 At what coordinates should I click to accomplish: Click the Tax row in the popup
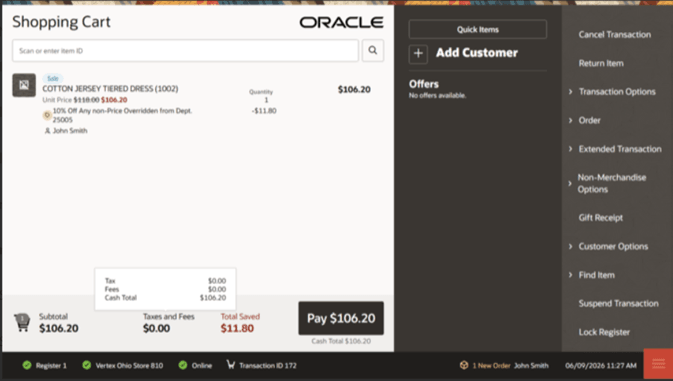click(x=165, y=281)
